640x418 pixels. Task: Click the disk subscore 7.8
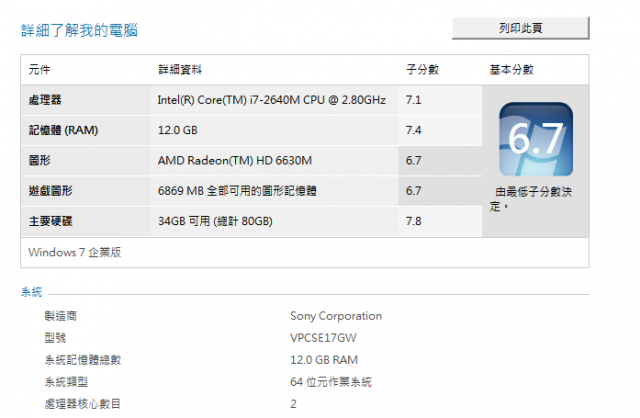coord(413,221)
